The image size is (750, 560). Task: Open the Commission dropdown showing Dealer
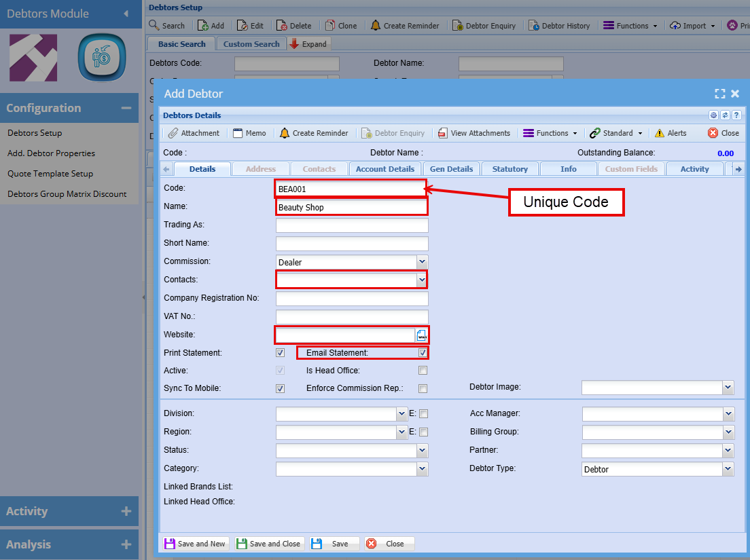pyautogui.click(x=422, y=261)
